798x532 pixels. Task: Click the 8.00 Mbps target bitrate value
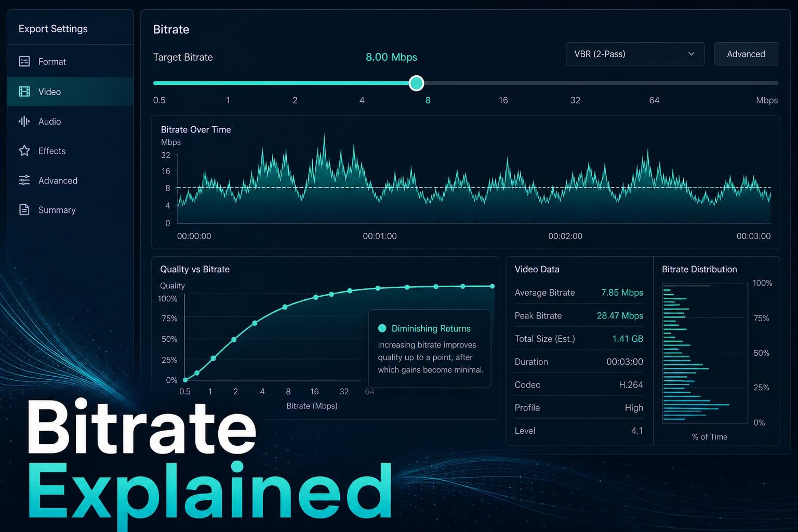click(391, 57)
